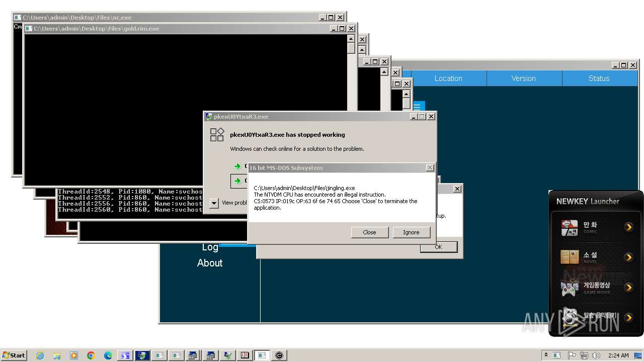This screenshot has height=362, width=644.
Task: Click the circular C icon taskbar item
Action: click(x=279, y=355)
